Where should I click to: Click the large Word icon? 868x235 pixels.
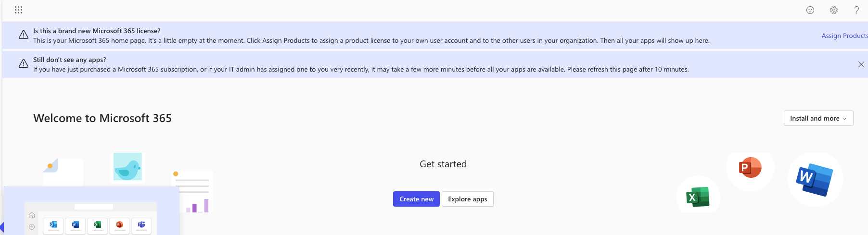[815, 180]
